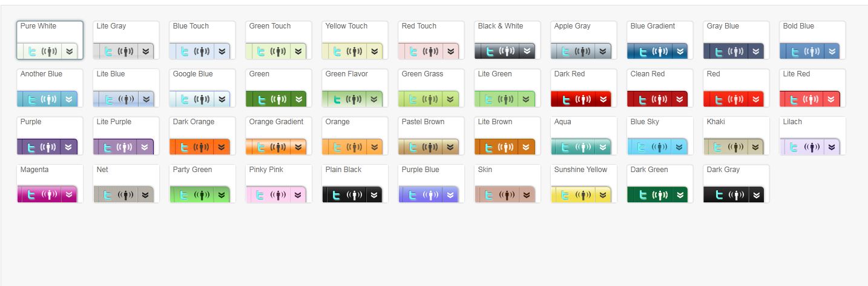Click the Clean Red theme name
Screen dimensions: 868x286
[647, 74]
